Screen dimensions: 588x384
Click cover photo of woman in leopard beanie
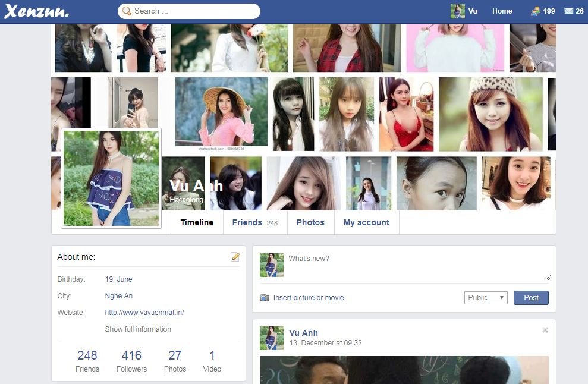(490, 114)
